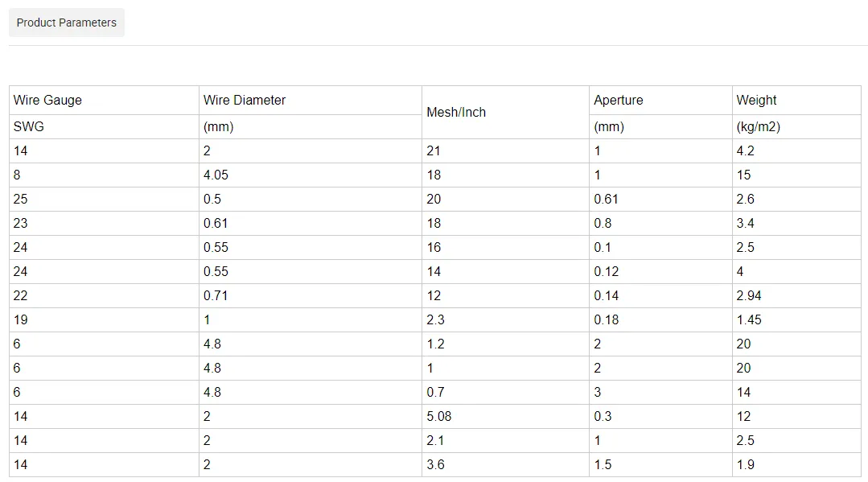Viewport: 868px width, 482px height.
Task: Click the 5.08 mesh/inch cell
Action: tap(439, 416)
